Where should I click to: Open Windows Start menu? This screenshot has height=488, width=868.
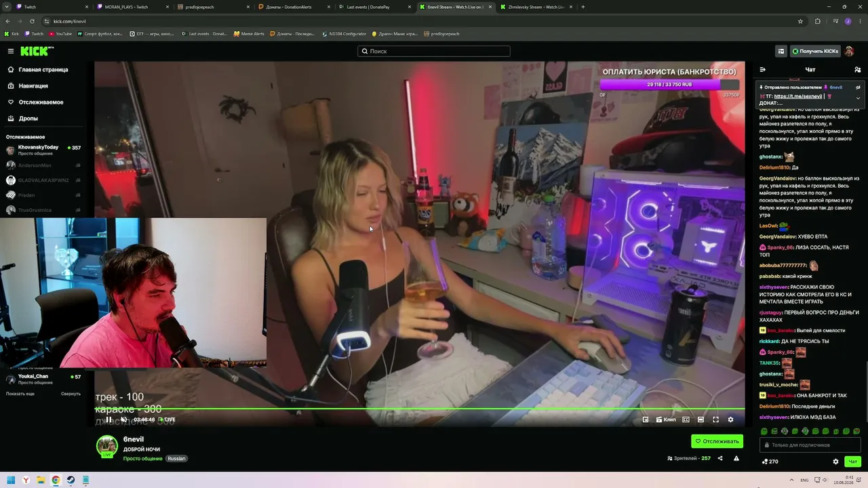click(9, 480)
